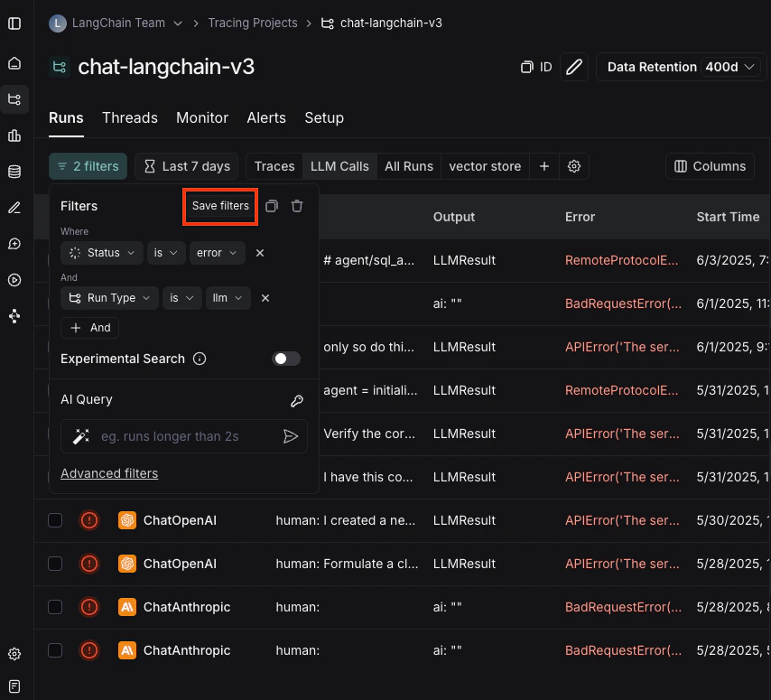Open the Data Retention 400d dropdown
771x700 pixels.
730,67
